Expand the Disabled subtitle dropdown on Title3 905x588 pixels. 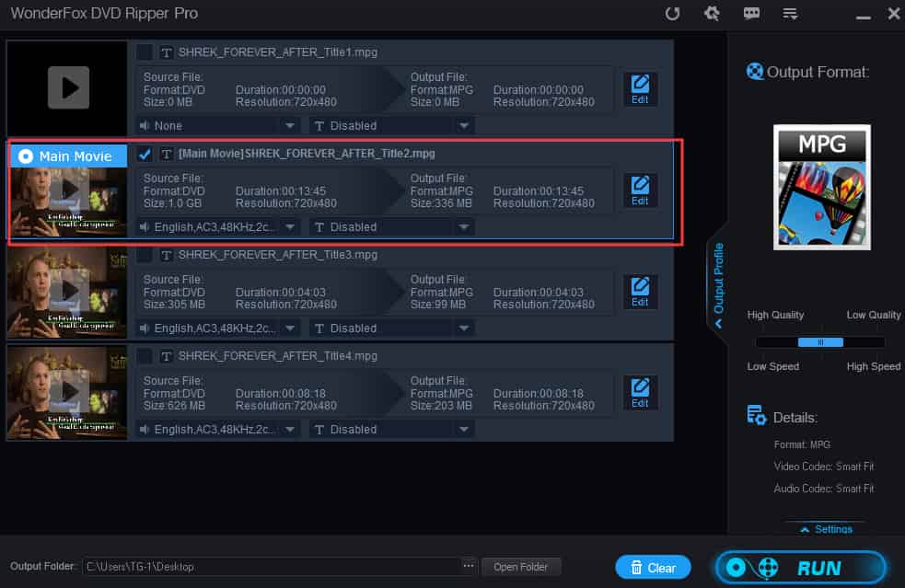(465, 328)
